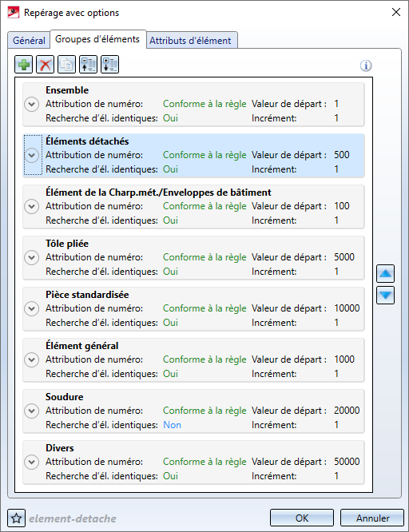Expand the Divers group chevron

(32, 463)
